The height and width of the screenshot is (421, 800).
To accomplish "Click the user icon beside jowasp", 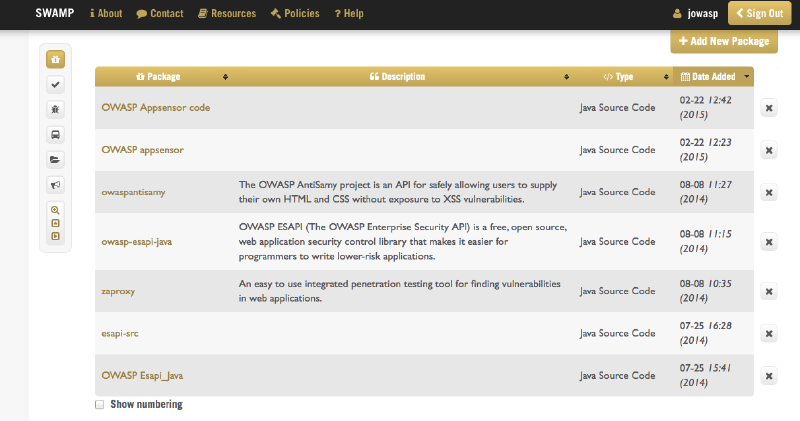I will [677, 14].
